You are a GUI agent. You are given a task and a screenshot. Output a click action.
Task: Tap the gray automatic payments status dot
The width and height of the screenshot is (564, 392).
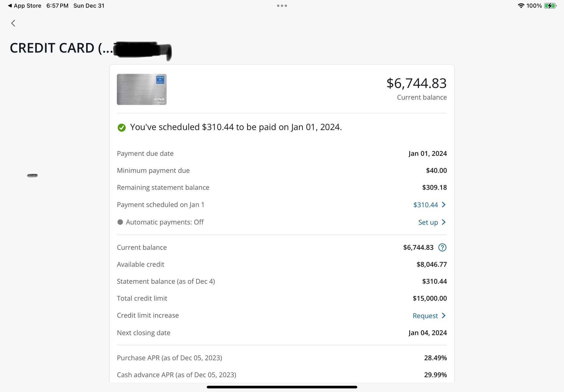[120, 222]
